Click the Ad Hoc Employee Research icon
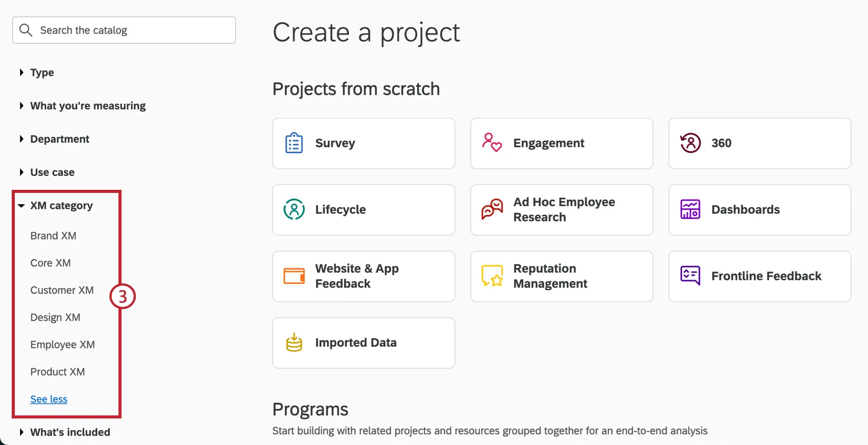The height and width of the screenshot is (445, 868). (492, 209)
